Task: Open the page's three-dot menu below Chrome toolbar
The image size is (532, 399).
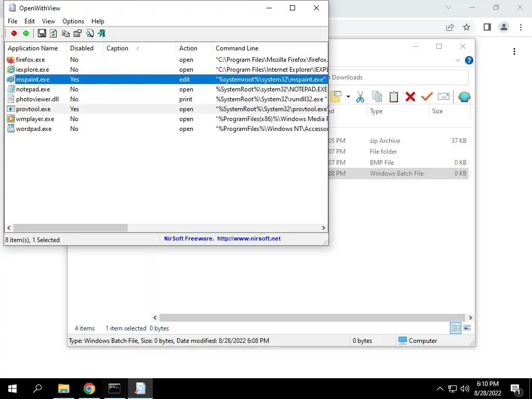Action: click(x=514, y=51)
